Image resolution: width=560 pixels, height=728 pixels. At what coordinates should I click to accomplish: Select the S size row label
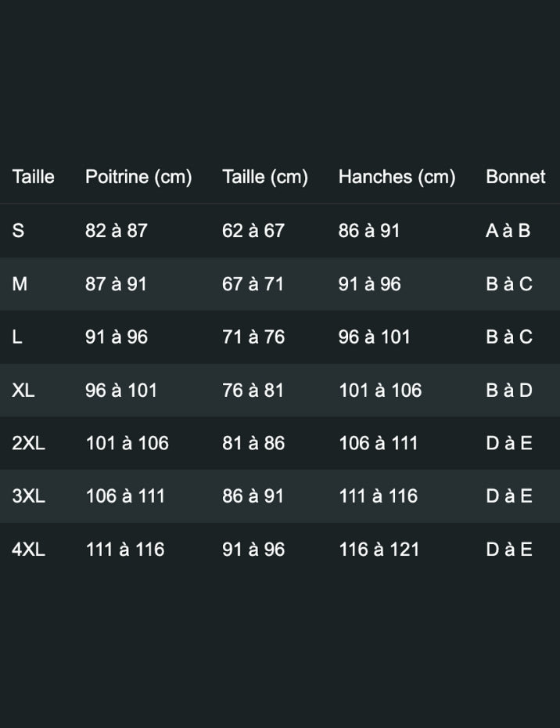pyautogui.click(x=18, y=231)
